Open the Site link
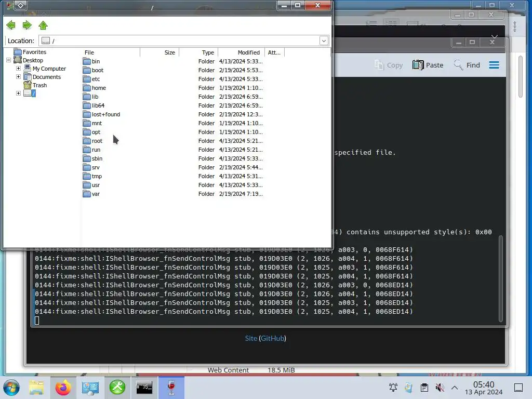Viewport: 532px width, 399px height. click(251, 338)
